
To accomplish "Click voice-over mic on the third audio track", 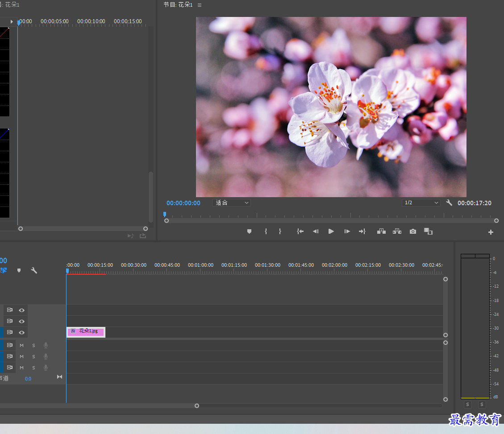I will 46,368.
